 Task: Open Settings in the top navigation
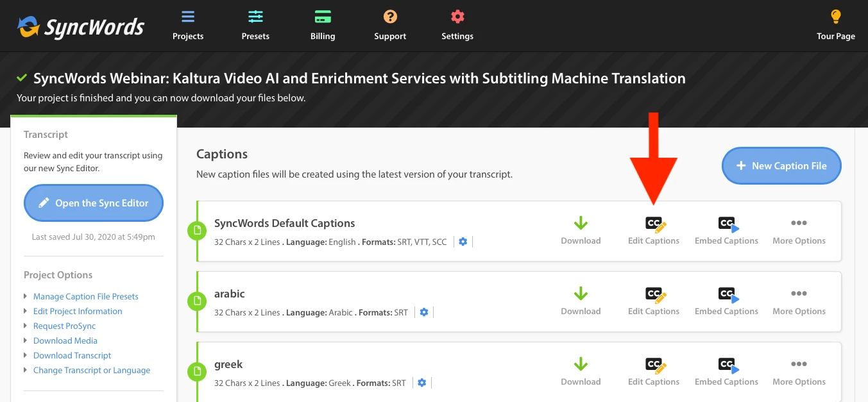coord(457,26)
